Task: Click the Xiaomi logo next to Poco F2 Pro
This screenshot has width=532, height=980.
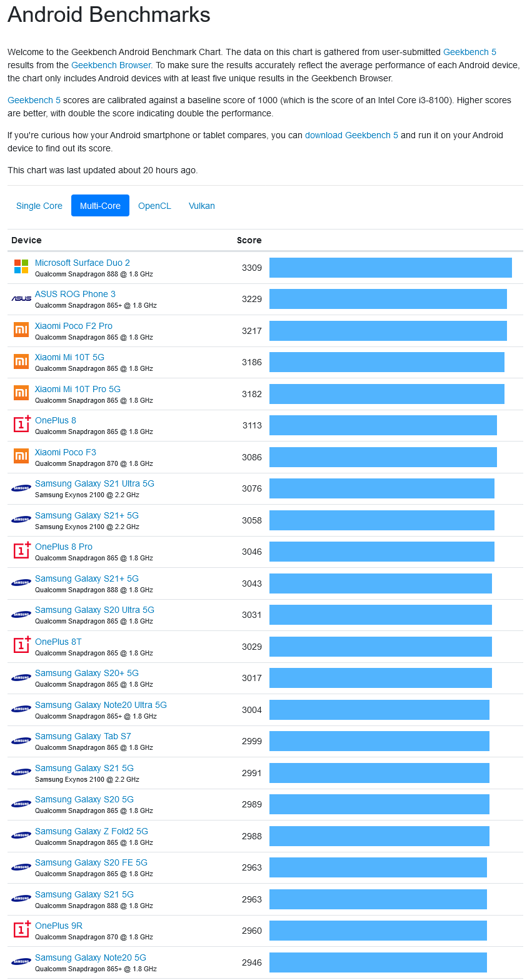Action: pos(21,330)
